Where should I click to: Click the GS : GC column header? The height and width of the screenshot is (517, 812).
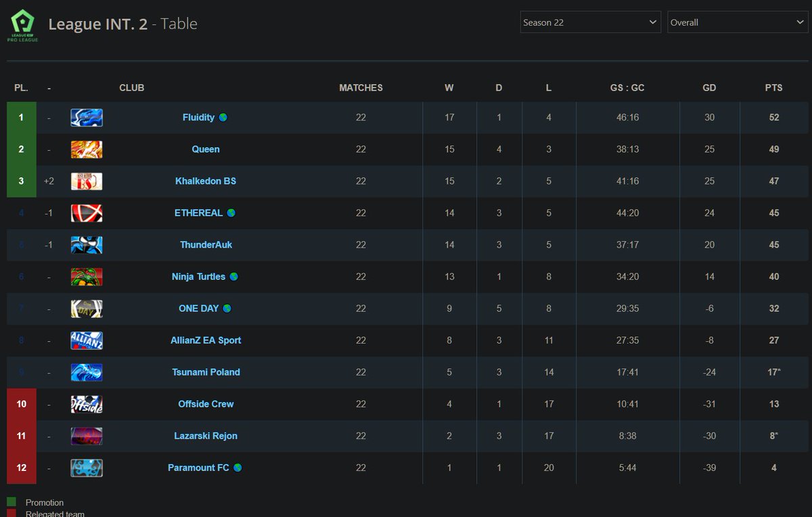627,88
